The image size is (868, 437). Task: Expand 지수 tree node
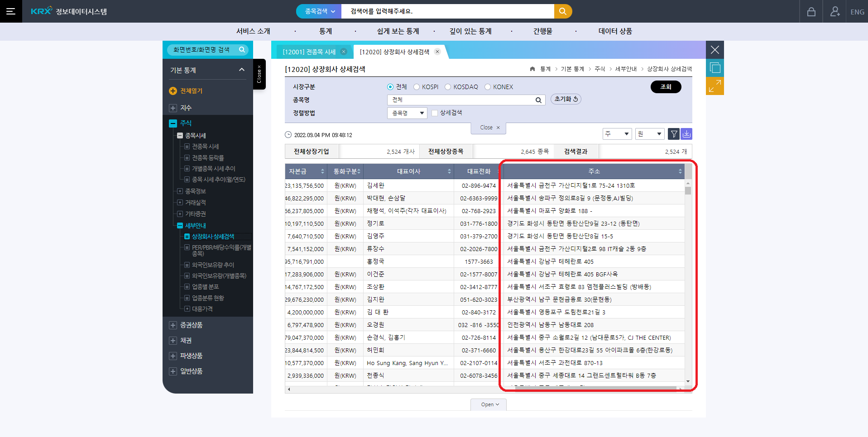pos(173,108)
